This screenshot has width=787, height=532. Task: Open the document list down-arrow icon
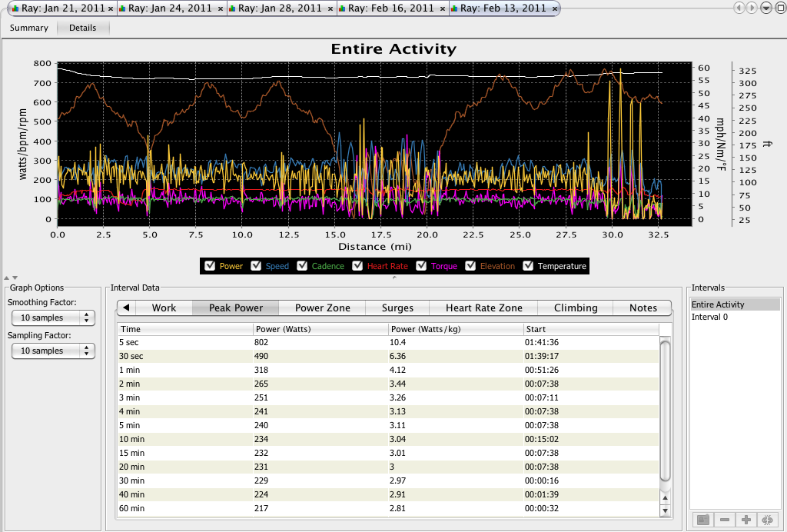tap(766, 8)
